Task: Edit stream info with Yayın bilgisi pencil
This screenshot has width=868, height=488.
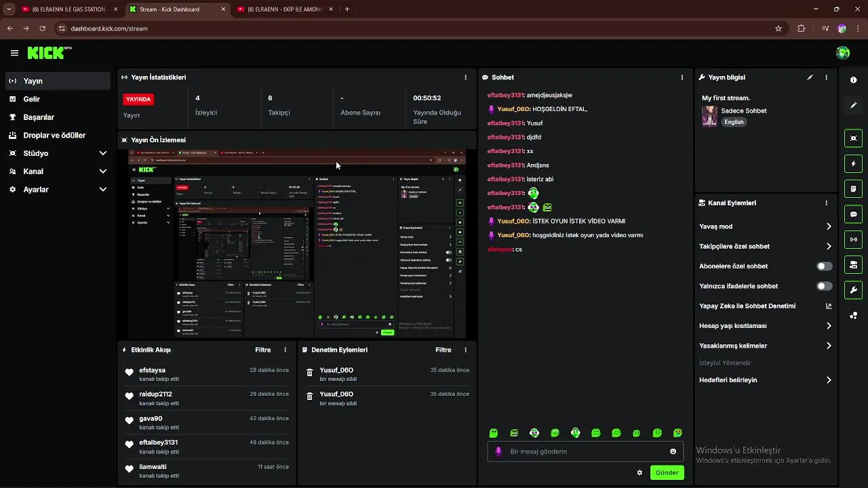Action: [x=810, y=77]
